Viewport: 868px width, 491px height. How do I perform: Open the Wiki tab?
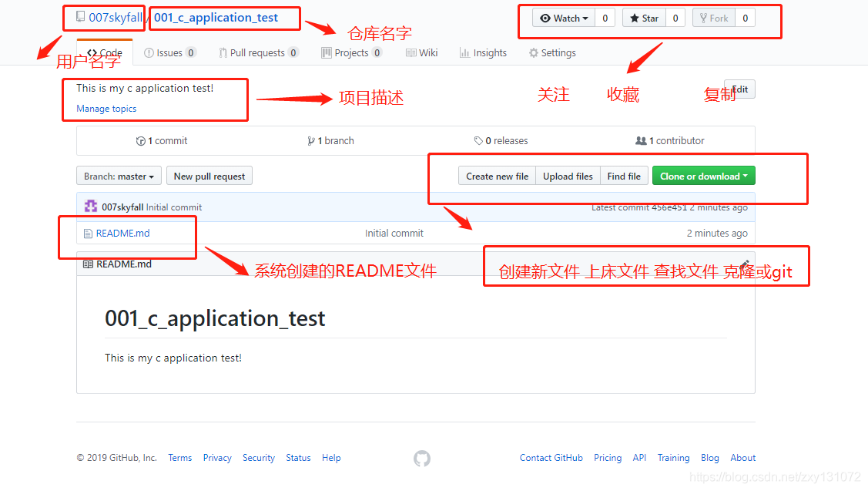point(422,52)
